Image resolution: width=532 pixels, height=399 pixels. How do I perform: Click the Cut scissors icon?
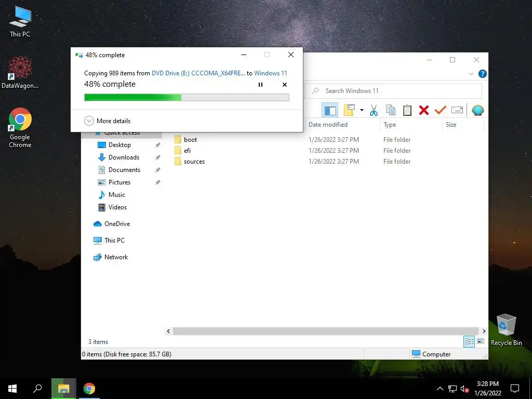tap(374, 110)
